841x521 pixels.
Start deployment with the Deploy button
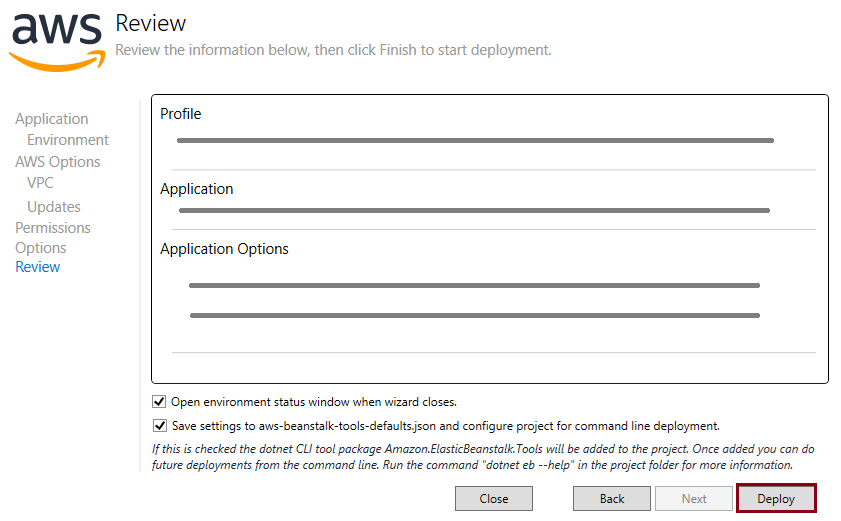[x=776, y=499]
